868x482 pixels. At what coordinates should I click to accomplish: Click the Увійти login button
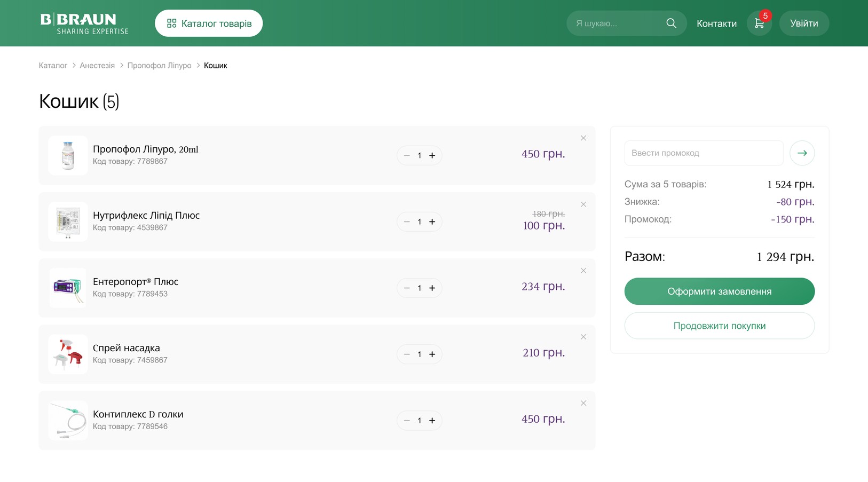click(x=804, y=23)
